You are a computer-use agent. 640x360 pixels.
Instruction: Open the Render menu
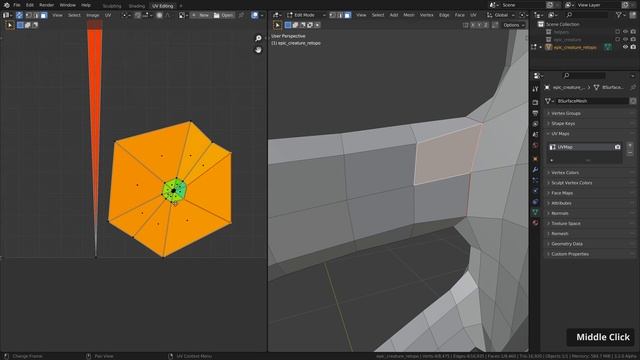(x=47, y=5)
